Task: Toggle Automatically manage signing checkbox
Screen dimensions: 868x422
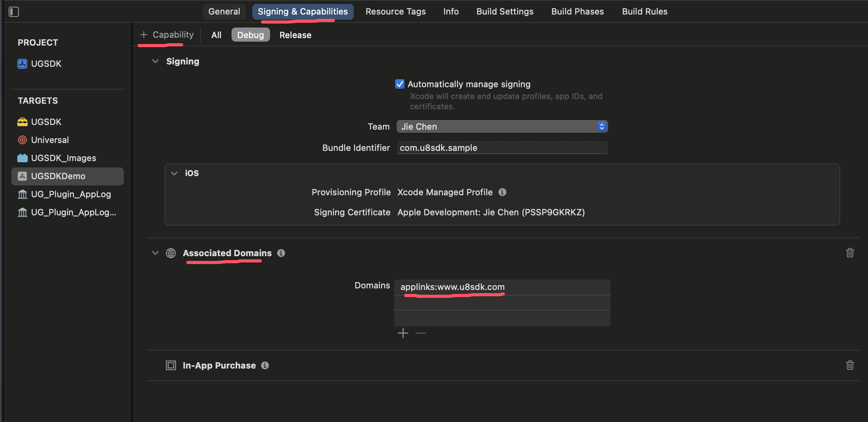Action: (x=400, y=84)
